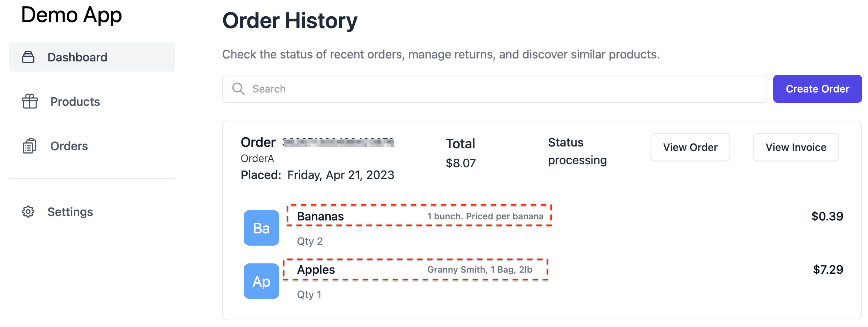Screen dimensions: 868x327
Task: Click the Orders clipboard icon
Action: point(30,146)
